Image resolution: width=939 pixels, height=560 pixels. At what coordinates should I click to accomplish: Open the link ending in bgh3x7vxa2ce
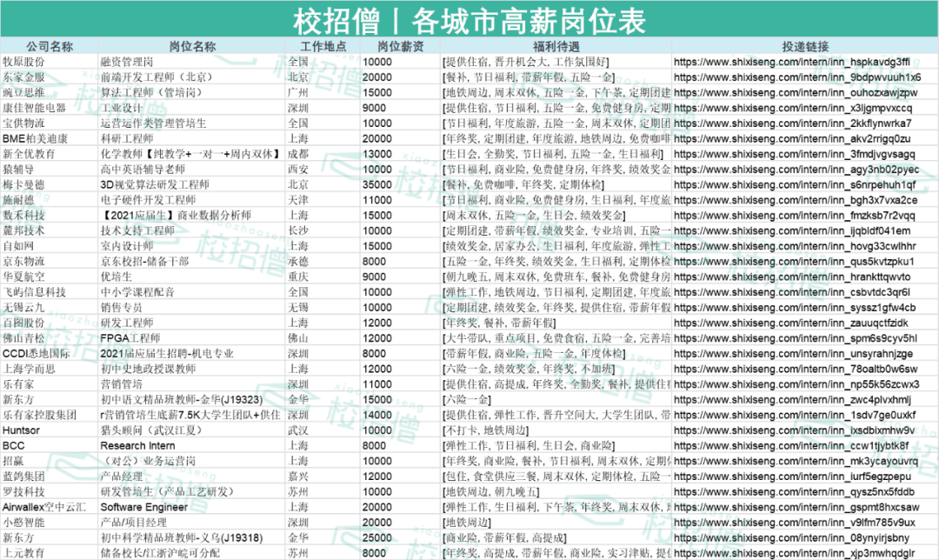click(796, 200)
